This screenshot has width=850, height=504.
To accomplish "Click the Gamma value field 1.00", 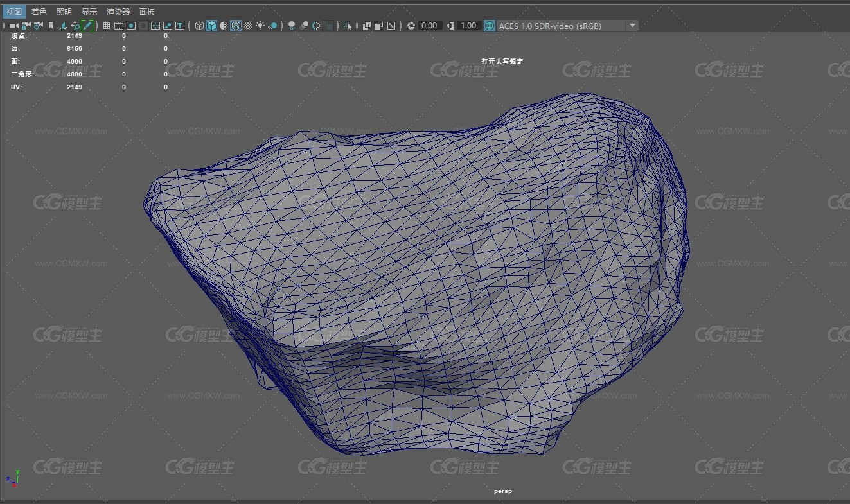I will (x=469, y=26).
